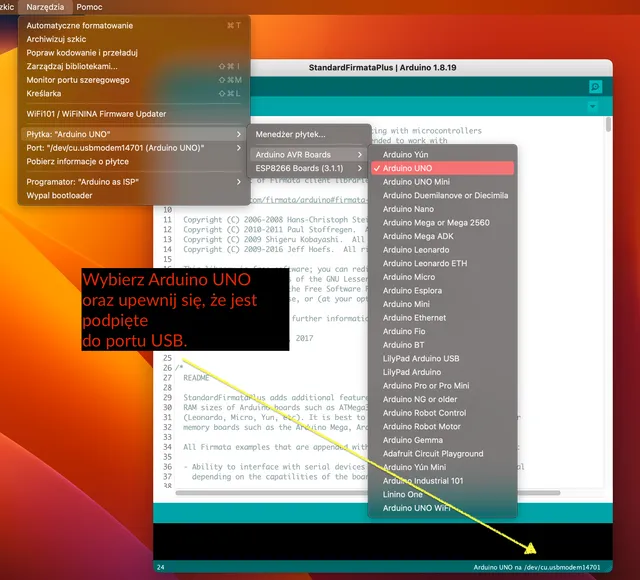Expand ESP8266 Boards (3.1.1) submenu
The width and height of the screenshot is (640, 580).
pyautogui.click(x=309, y=168)
